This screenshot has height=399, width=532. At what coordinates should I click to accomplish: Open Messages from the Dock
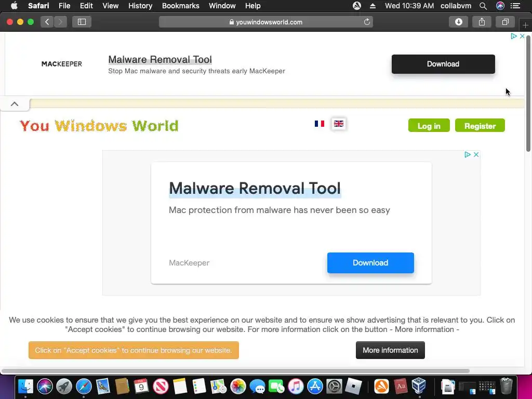pos(257,387)
